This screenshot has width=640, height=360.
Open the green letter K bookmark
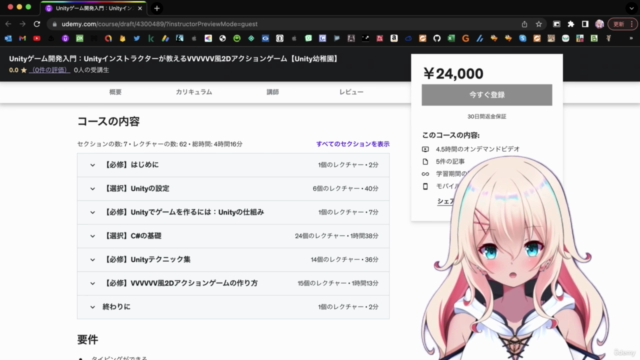[x=151, y=38]
